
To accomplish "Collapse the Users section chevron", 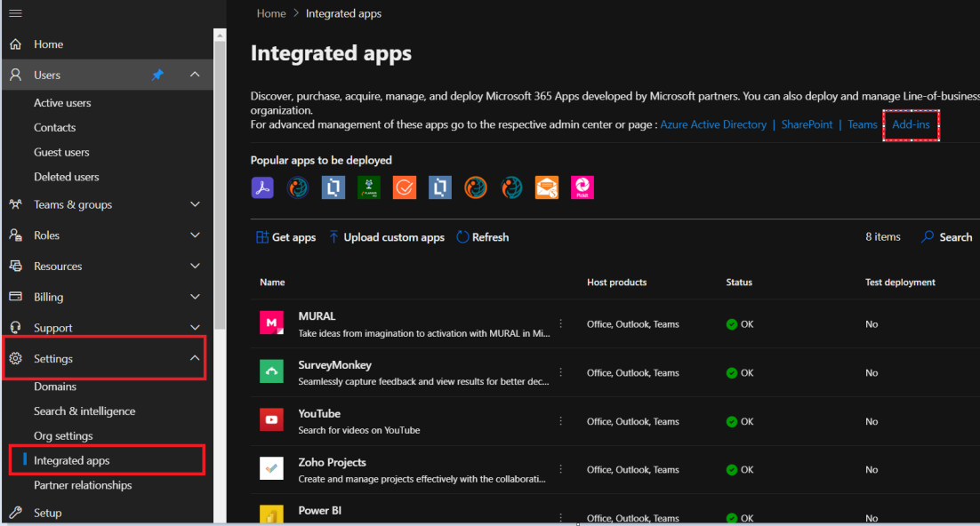I will click(195, 76).
